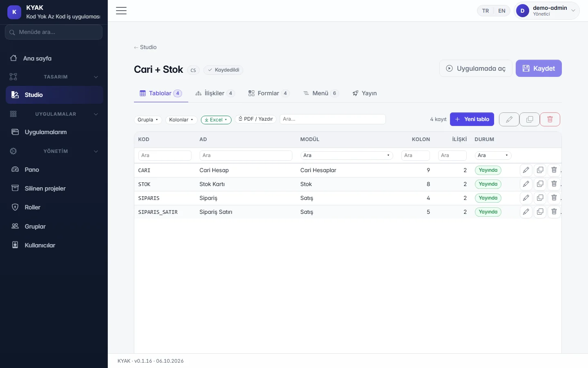Open the Excel export dropdown
The height and width of the screenshot is (368, 588).
[x=216, y=120]
